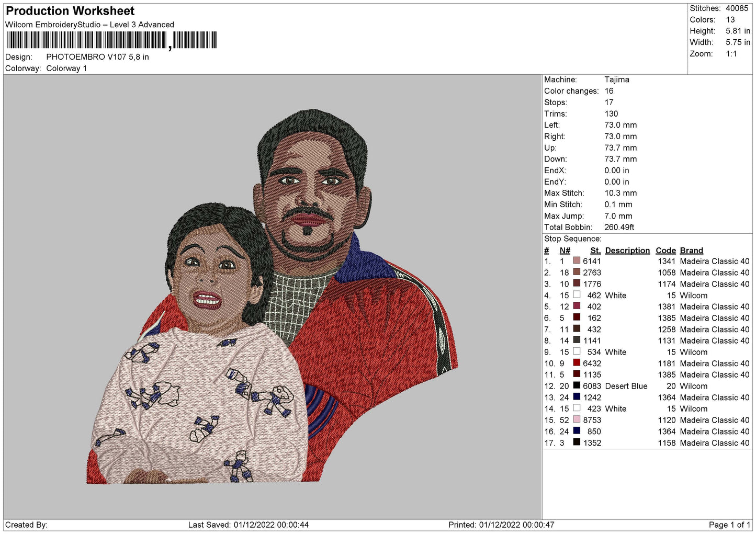The image size is (756, 534).
Task: Click the Description column header
Action: coord(627,251)
